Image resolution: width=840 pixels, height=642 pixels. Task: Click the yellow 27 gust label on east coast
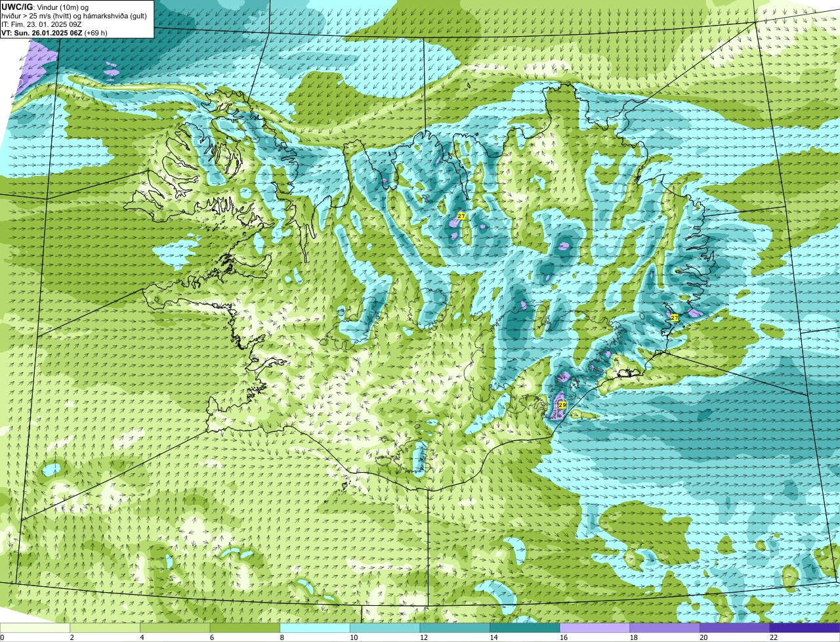point(675,318)
